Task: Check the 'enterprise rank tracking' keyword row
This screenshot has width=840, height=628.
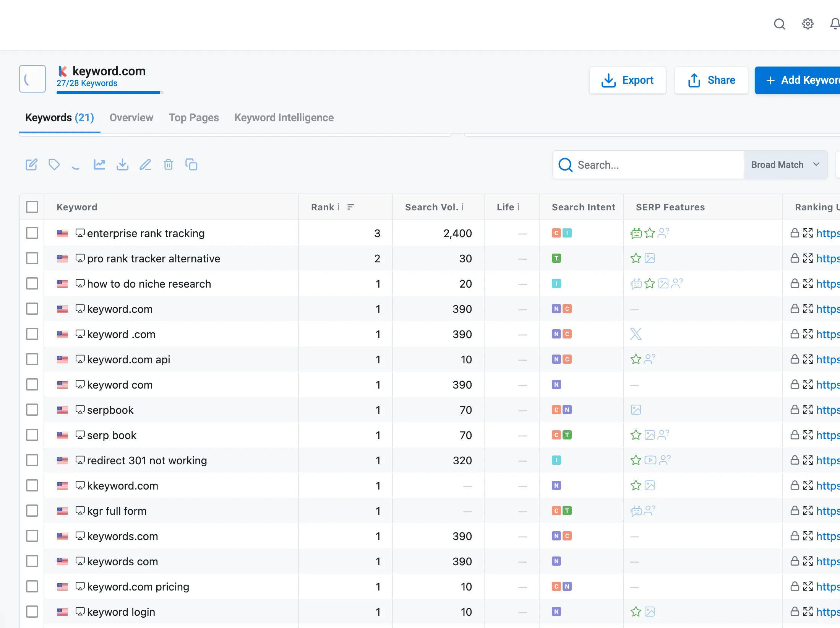Action: 32,233
